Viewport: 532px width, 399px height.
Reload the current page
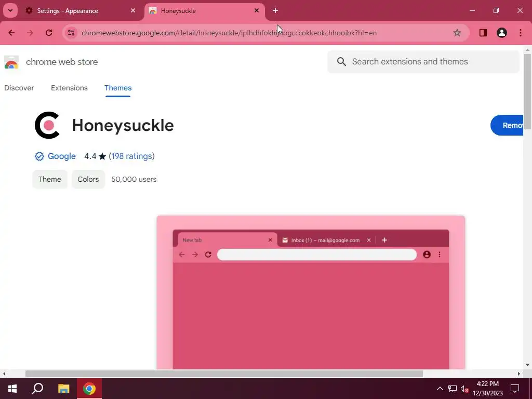(49, 33)
